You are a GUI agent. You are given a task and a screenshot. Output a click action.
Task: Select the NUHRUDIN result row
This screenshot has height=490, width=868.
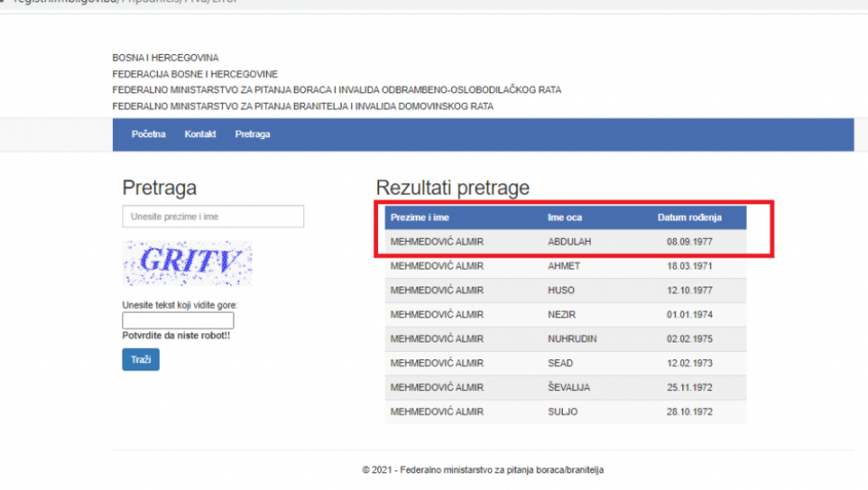565,339
